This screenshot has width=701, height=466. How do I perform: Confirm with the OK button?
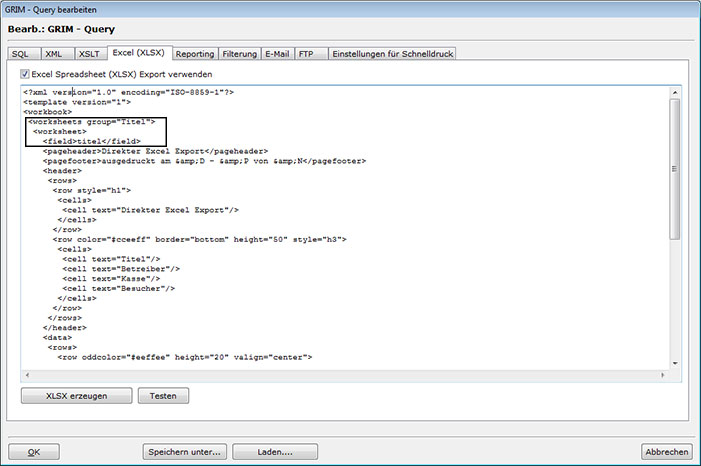34,452
